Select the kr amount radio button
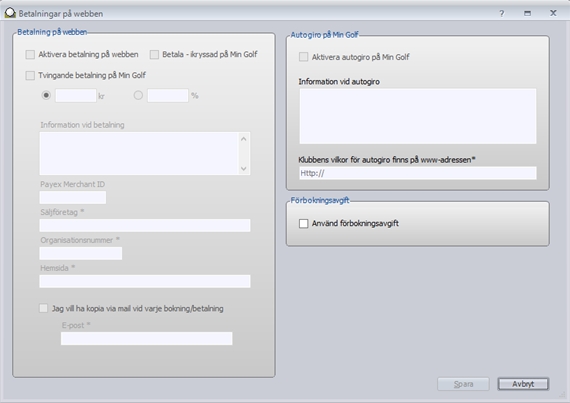Viewport: 570px width, 403px height. pyautogui.click(x=46, y=95)
